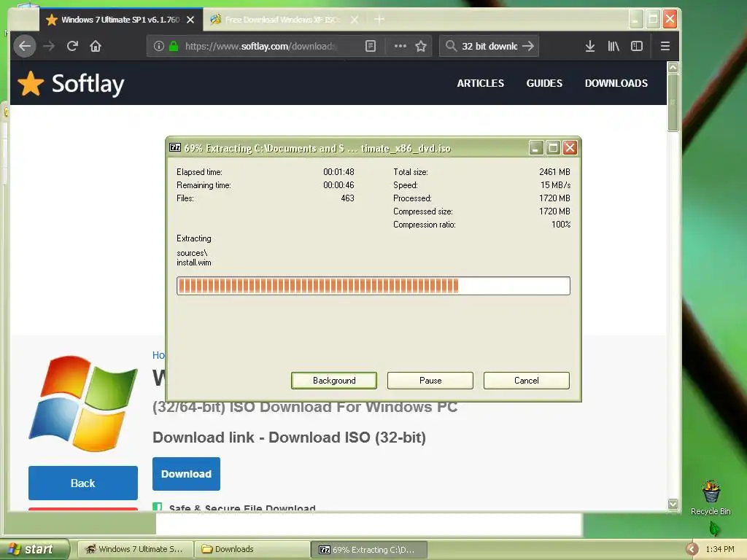
Task: Show site information icon in address bar
Action: click(x=158, y=46)
